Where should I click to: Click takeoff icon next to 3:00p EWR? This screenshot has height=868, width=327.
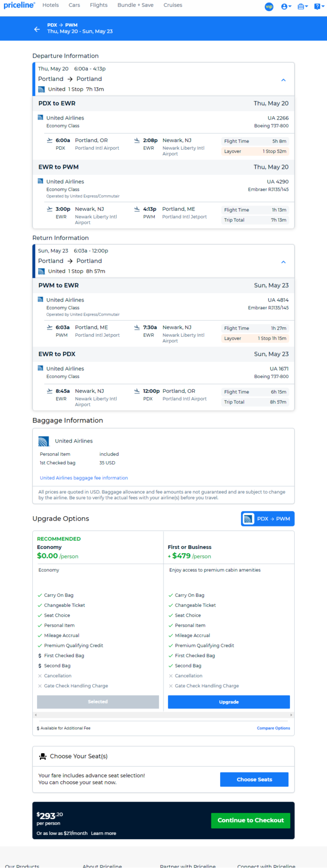click(49, 209)
